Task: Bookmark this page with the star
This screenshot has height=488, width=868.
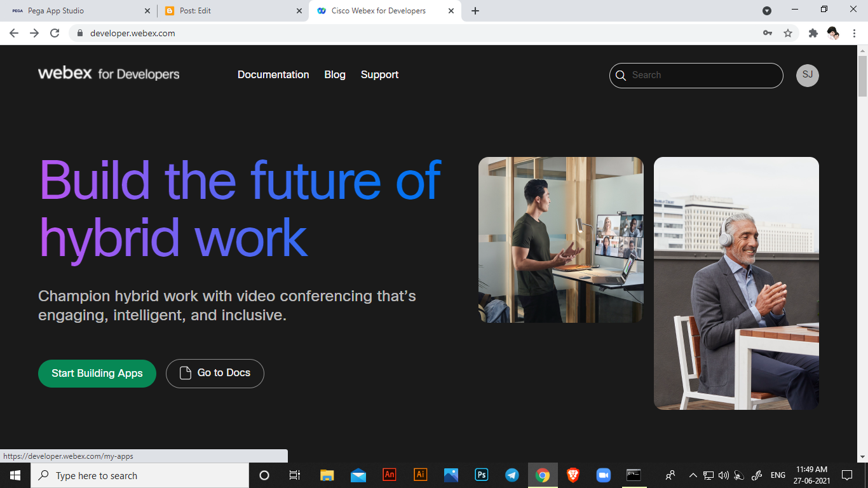Action: 788,33
